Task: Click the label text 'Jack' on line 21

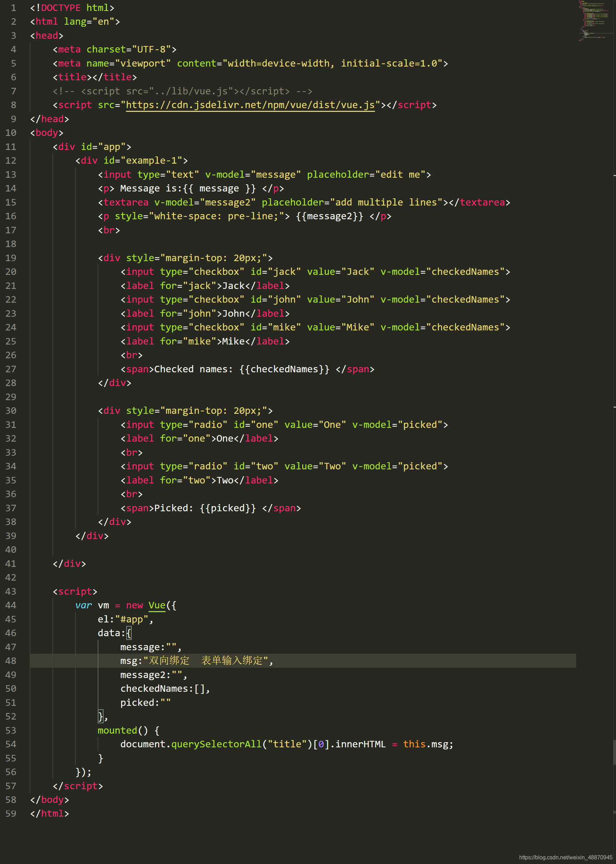Action: (x=233, y=286)
